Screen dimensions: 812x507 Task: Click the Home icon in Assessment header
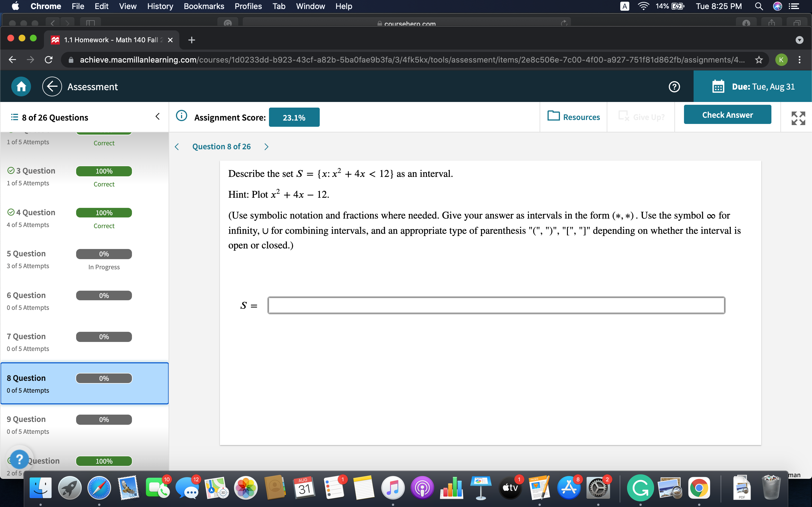[x=21, y=86]
